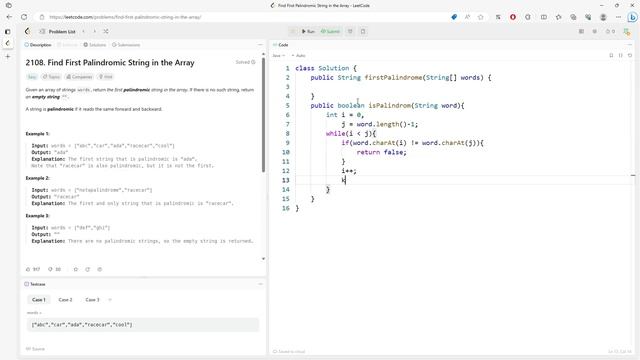Screen dimensions: 640x360
Task: Click the red Opera-like extension icon
Action: pos(513,17)
